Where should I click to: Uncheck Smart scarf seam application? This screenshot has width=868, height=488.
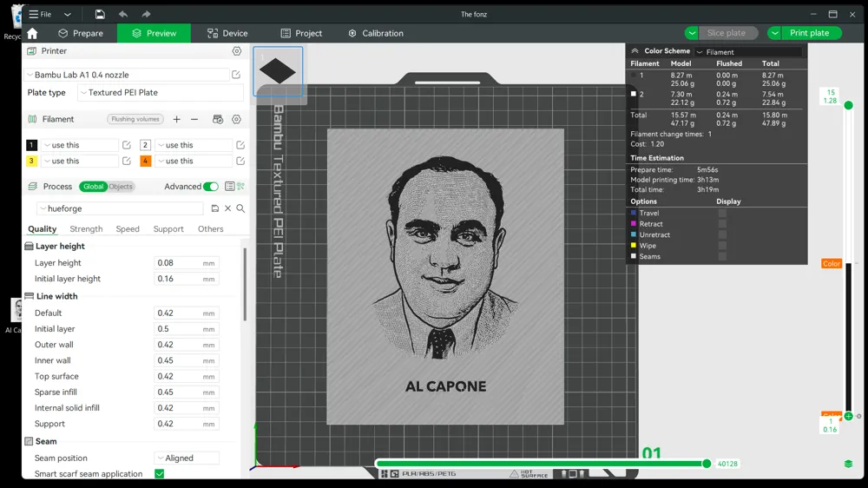tap(160, 474)
